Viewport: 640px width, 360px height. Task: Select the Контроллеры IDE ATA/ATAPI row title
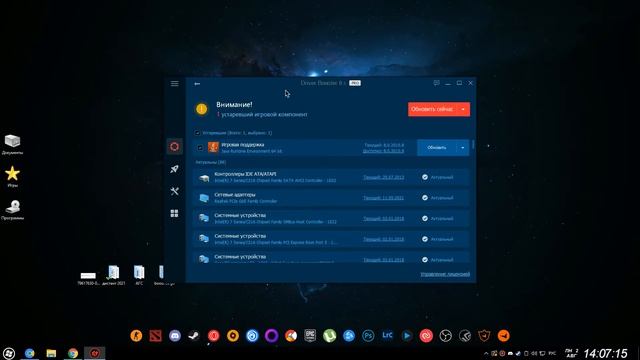point(245,174)
